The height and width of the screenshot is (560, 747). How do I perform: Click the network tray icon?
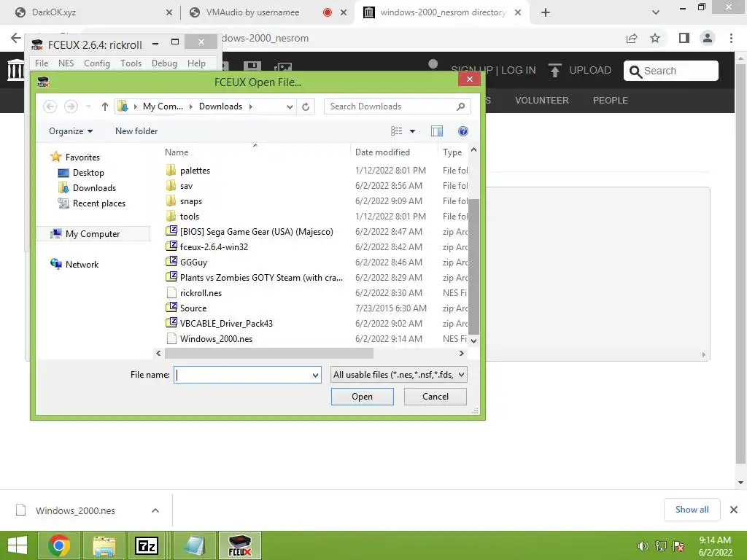pos(661,546)
